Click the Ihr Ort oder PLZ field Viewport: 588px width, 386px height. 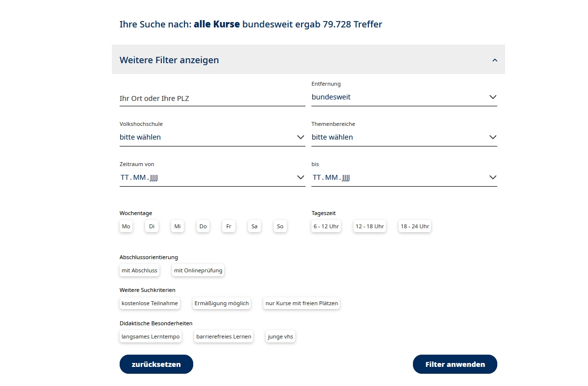tap(212, 98)
